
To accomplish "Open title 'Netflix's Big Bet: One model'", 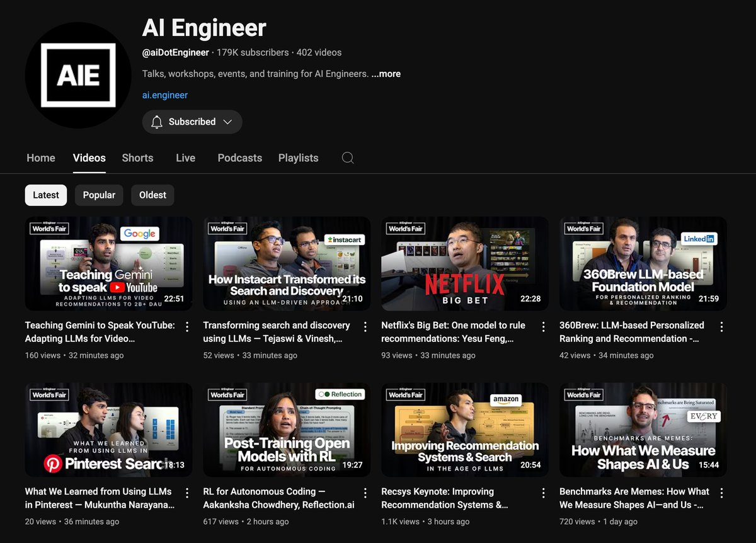I will click(x=453, y=332).
